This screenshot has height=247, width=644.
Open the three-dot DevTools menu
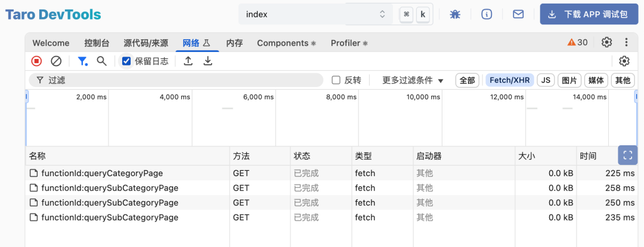click(x=626, y=42)
